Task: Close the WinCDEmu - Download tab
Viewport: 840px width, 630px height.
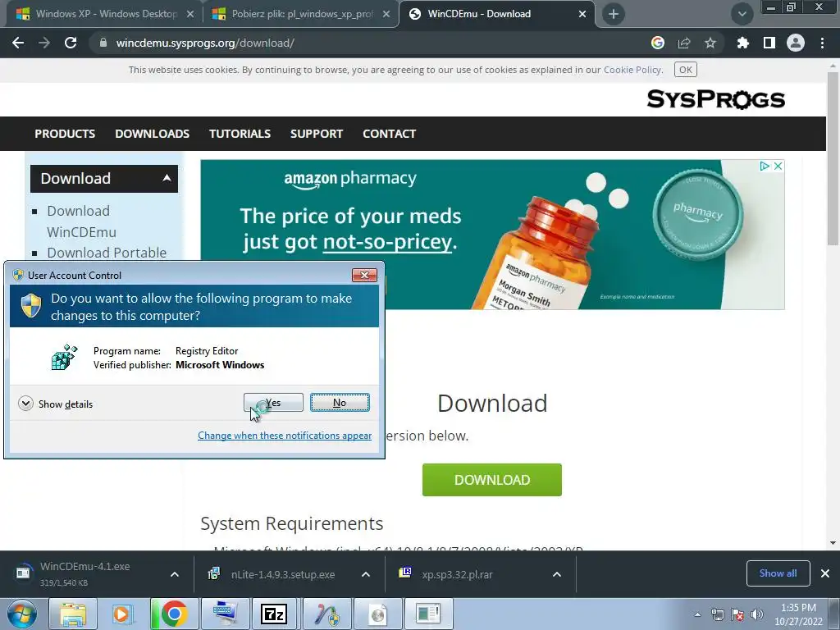Action: click(x=582, y=14)
